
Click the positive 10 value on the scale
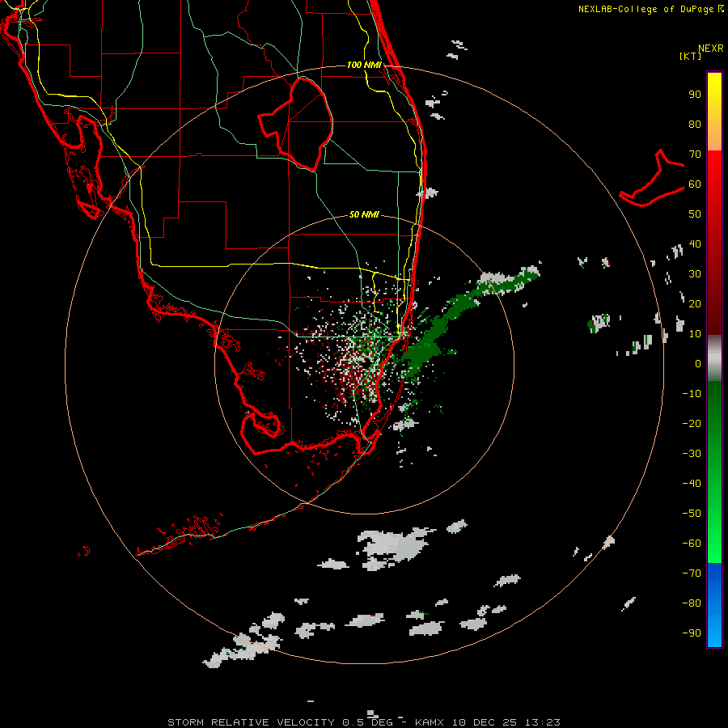[695, 334]
